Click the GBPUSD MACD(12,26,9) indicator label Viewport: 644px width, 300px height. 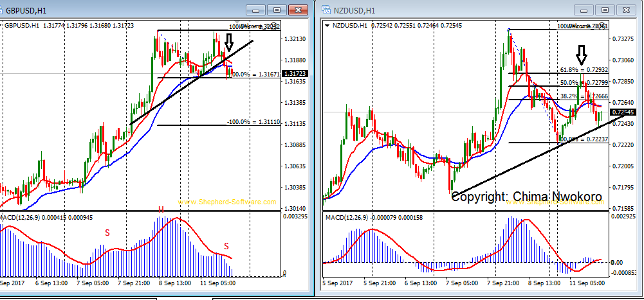point(46,218)
